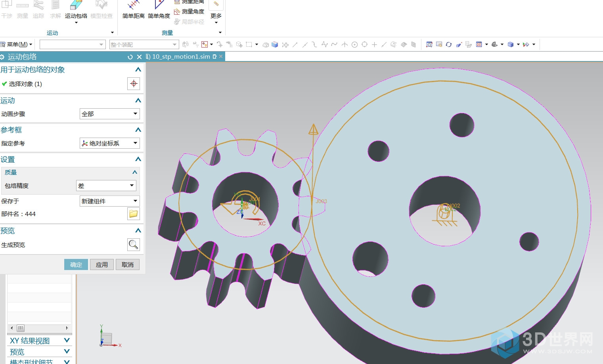Toggle the midpoint snap
This screenshot has height=364, width=603.
coord(305,44)
